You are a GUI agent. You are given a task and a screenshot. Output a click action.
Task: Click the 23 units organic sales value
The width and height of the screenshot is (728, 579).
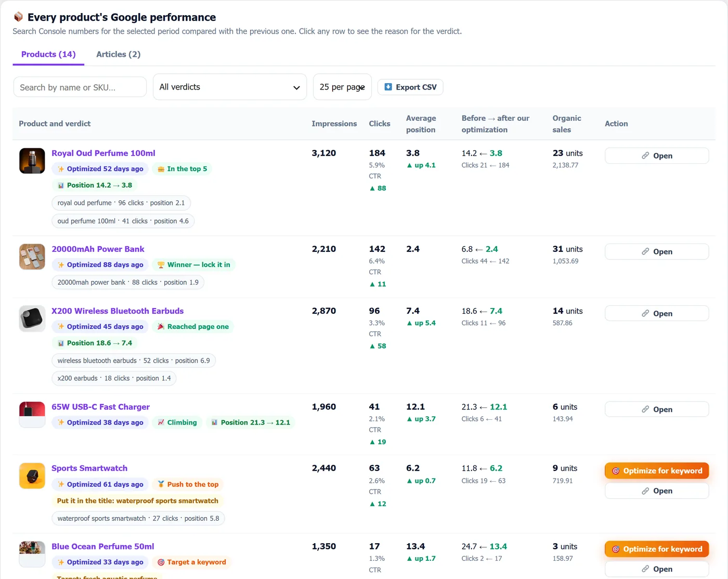567,153
